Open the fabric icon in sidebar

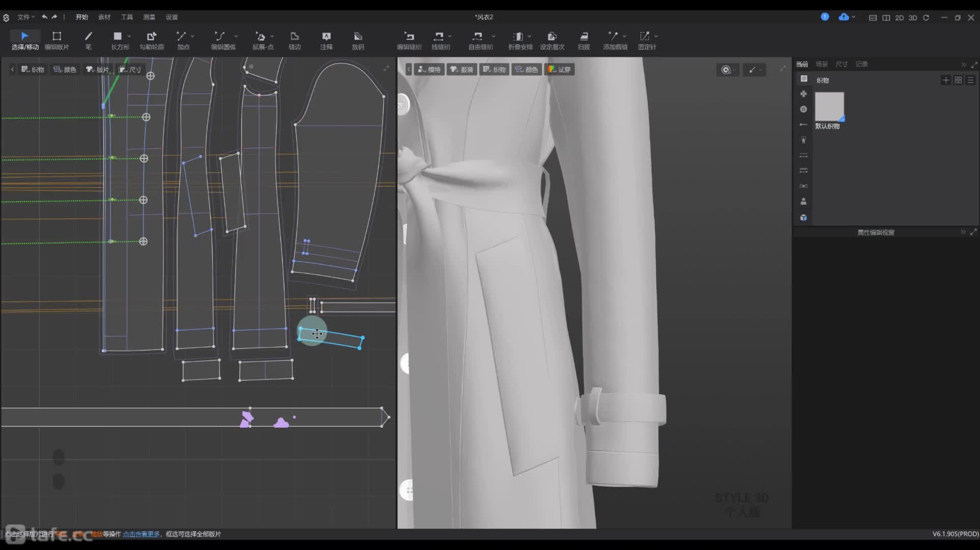(x=803, y=78)
